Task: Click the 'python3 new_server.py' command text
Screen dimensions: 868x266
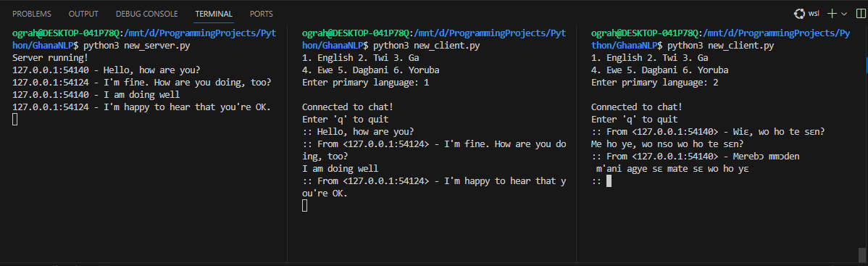Action: click(137, 46)
